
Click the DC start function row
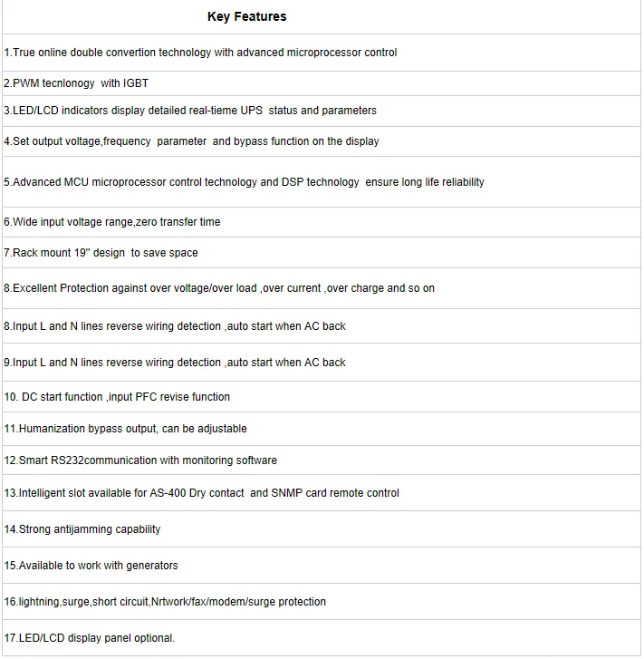pyautogui.click(x=322, y=397)
